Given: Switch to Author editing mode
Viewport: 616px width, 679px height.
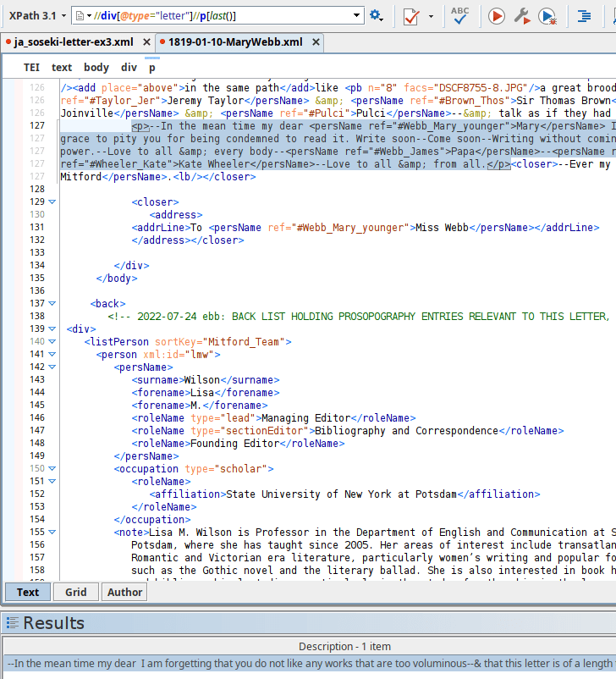Looking at the screenshot, I should click(x=124, y=592).
